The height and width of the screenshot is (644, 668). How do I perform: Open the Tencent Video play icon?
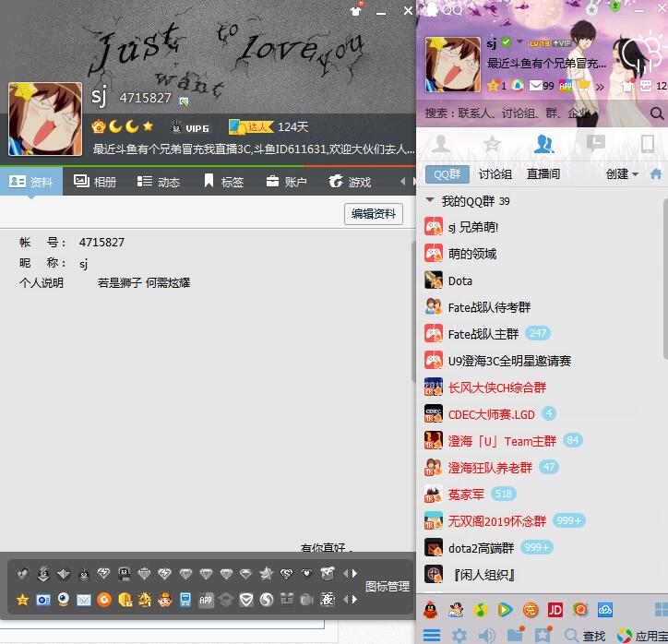tap(505, 611)
